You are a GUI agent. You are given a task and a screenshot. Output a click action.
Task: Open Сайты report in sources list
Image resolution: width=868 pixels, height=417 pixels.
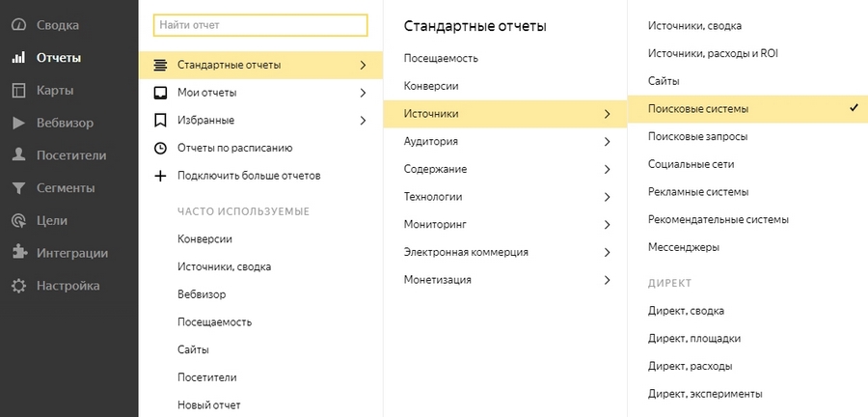(x=664, y=81)
